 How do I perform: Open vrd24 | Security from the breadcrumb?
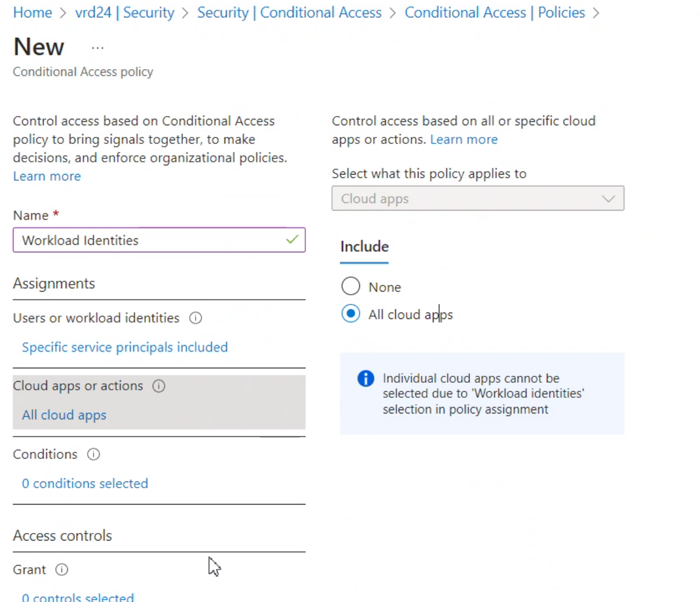[124, 12]
